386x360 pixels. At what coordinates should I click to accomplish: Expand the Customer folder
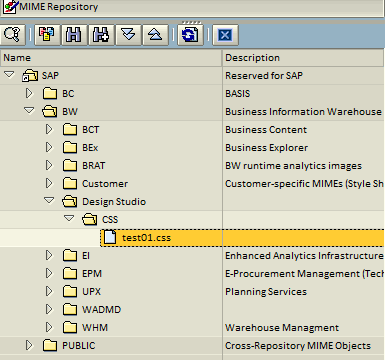coord(49,183)
